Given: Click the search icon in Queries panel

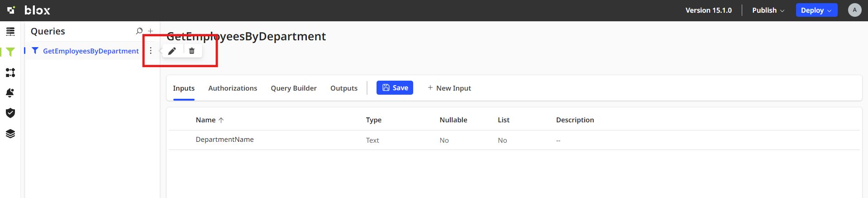Looking at the screenshot, I should [139, 31].
